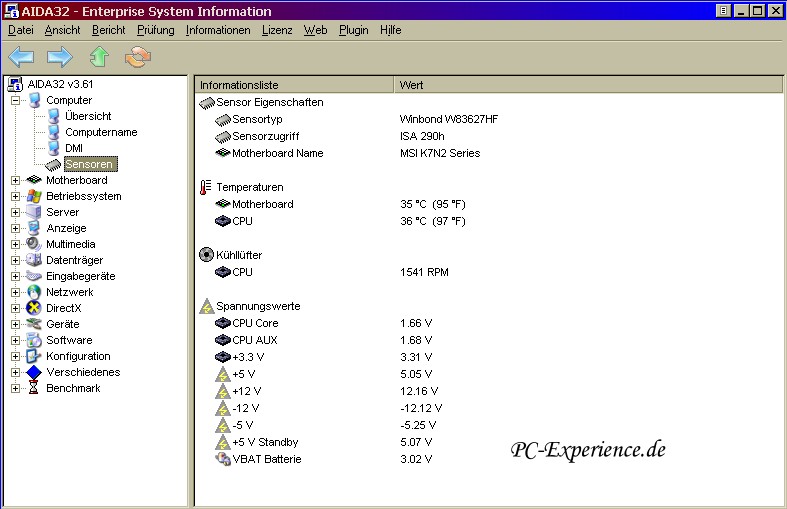Screen dimensions: 787x509
Task: Expand the Betriebssystem tree node
Action: (x=16, y=196)
